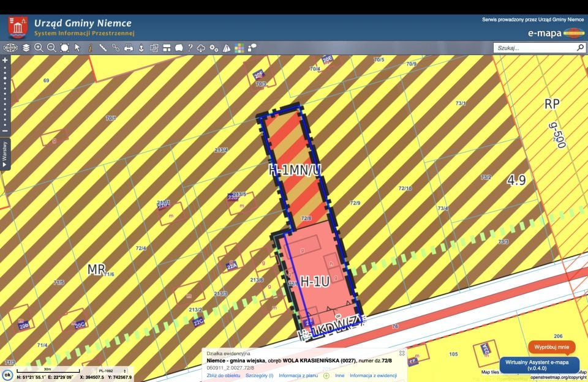Open the Szczegóły (I) link
Image resolution: width=588 pixels, height=382 pixels.
coord(260,376)
